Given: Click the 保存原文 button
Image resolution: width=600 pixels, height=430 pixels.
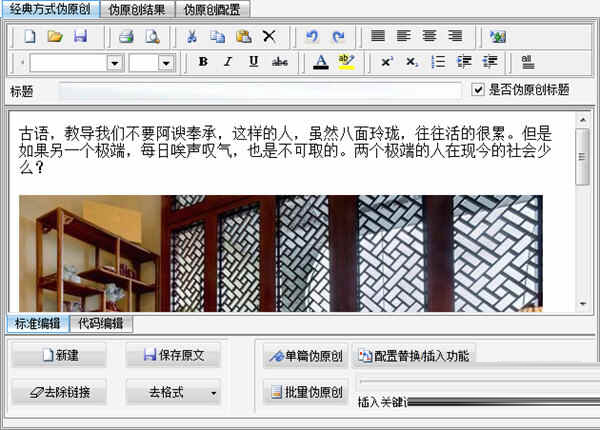Looking at the screenshot, I should click(x=173, y=356).
